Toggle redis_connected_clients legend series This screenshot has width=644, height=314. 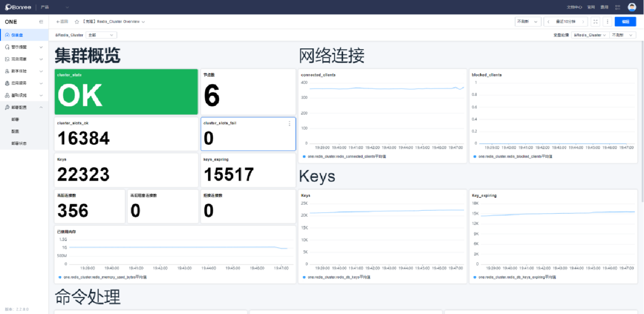346,156
